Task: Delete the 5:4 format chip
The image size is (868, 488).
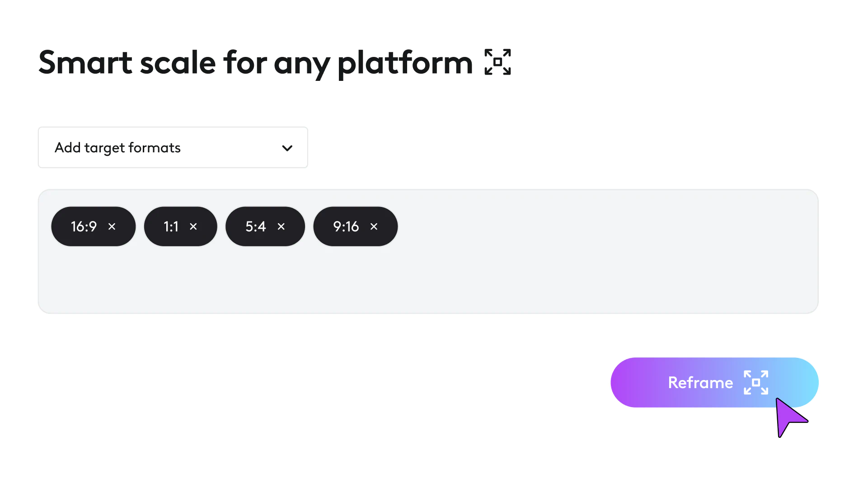Action: (281, 226)
